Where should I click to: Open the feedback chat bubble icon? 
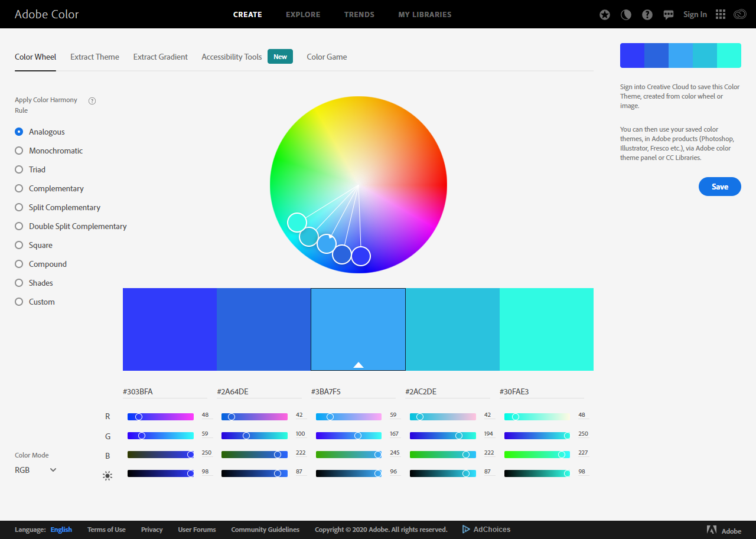point(669,15)
